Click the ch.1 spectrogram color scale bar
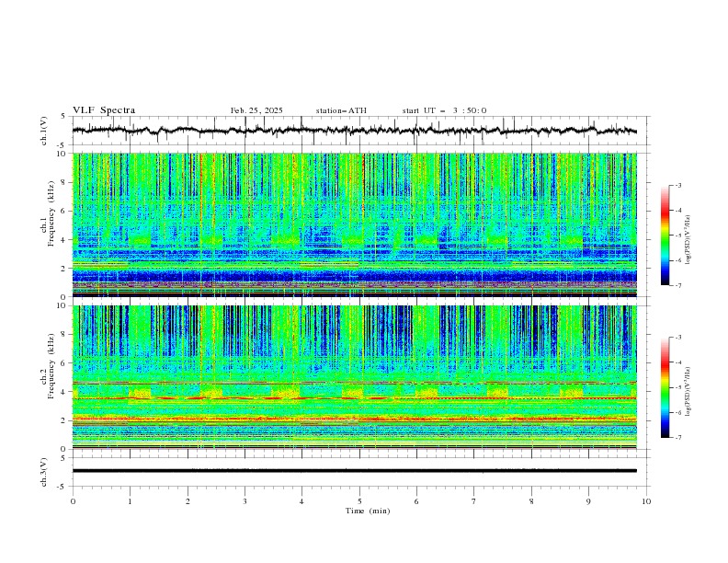 (x=665, y=236)
